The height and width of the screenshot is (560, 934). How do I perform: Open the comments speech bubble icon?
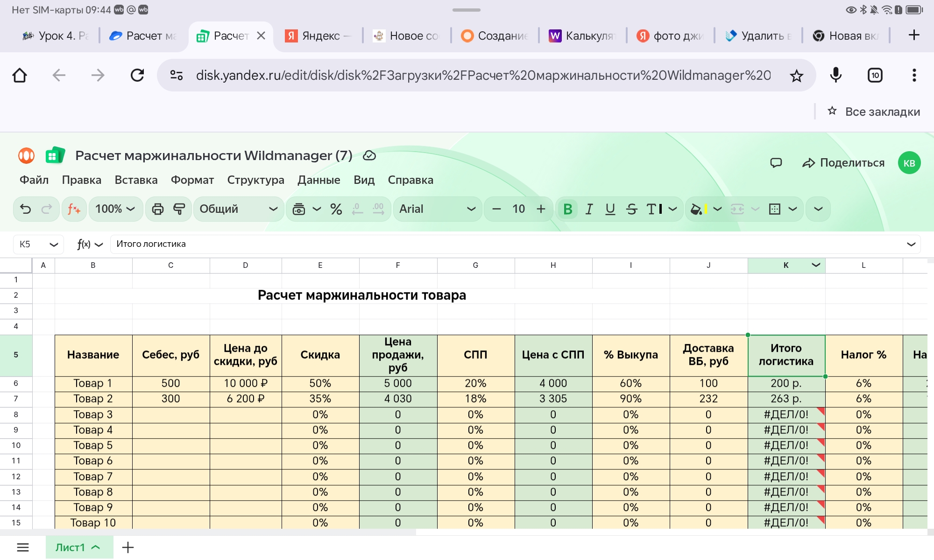click(x=776, y=163)
